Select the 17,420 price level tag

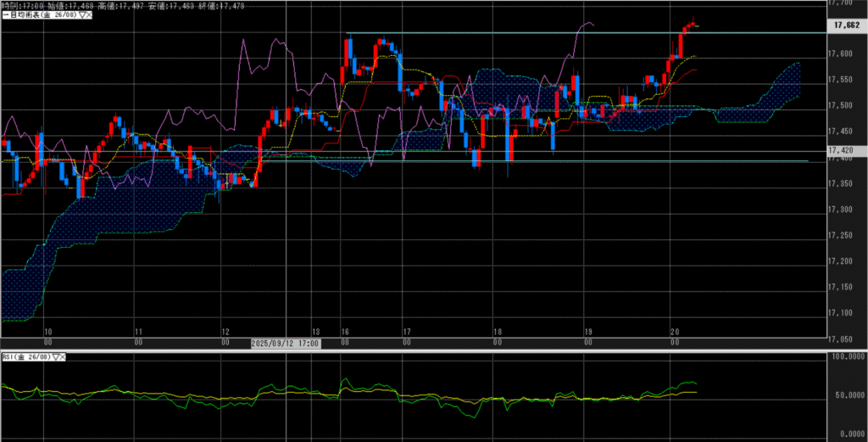pyautogui.click(x=845, y=150)
